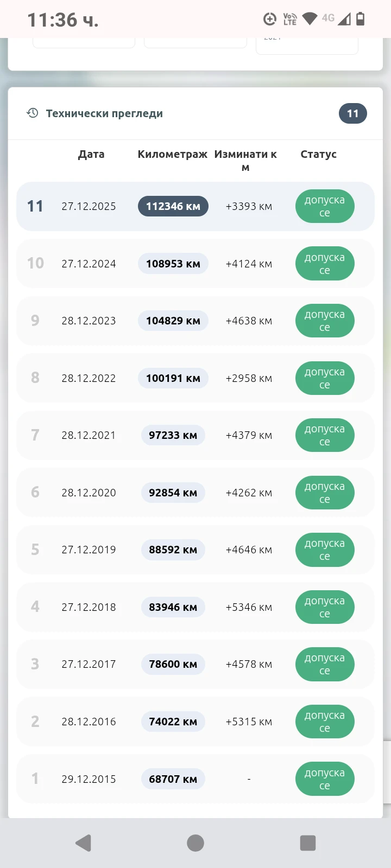Tap the data saver circle icon
Screen dimensions: 391x868
tap(270, 19)
